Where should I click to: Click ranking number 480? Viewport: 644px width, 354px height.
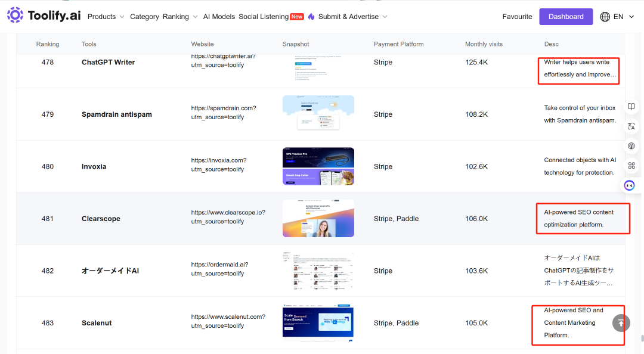point(48,167)
